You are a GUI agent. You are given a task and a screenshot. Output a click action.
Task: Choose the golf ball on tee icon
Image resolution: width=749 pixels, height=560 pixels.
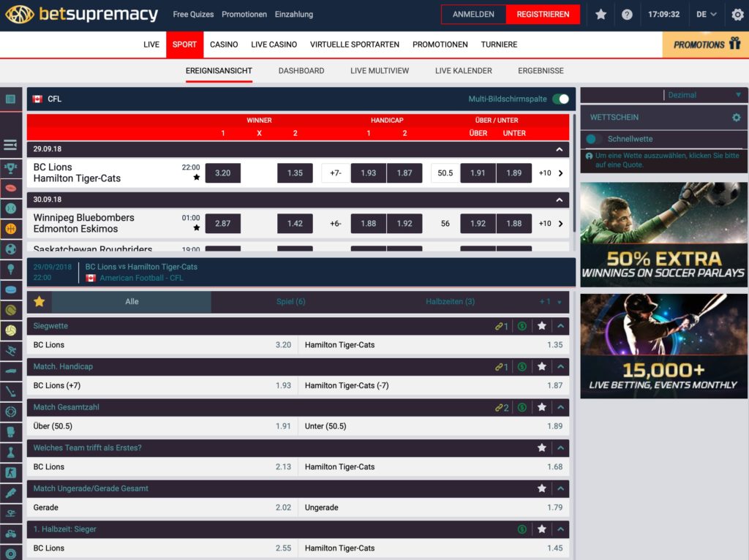pyautogui.click(x=10, y=269)
